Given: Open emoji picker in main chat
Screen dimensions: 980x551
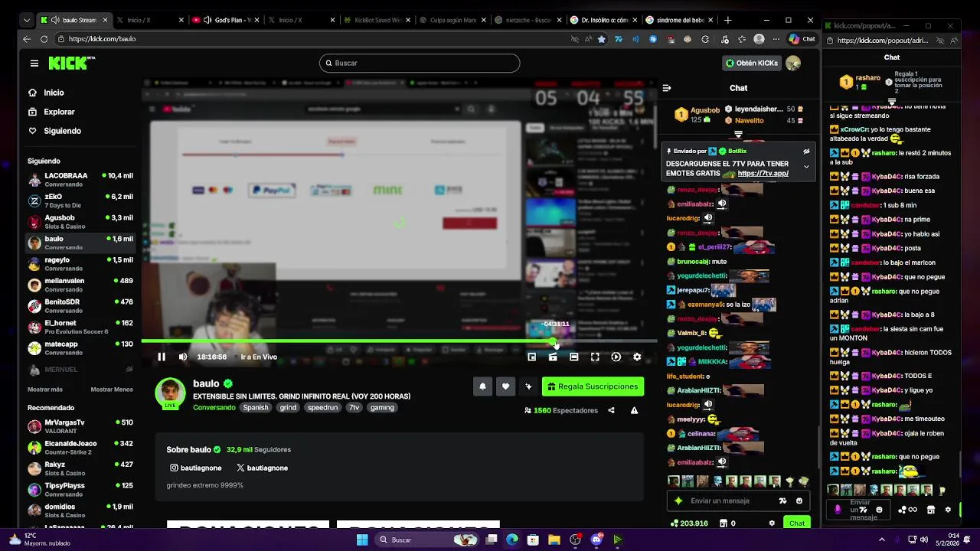Looking at the screenshot, I should (x=799, y=501).
